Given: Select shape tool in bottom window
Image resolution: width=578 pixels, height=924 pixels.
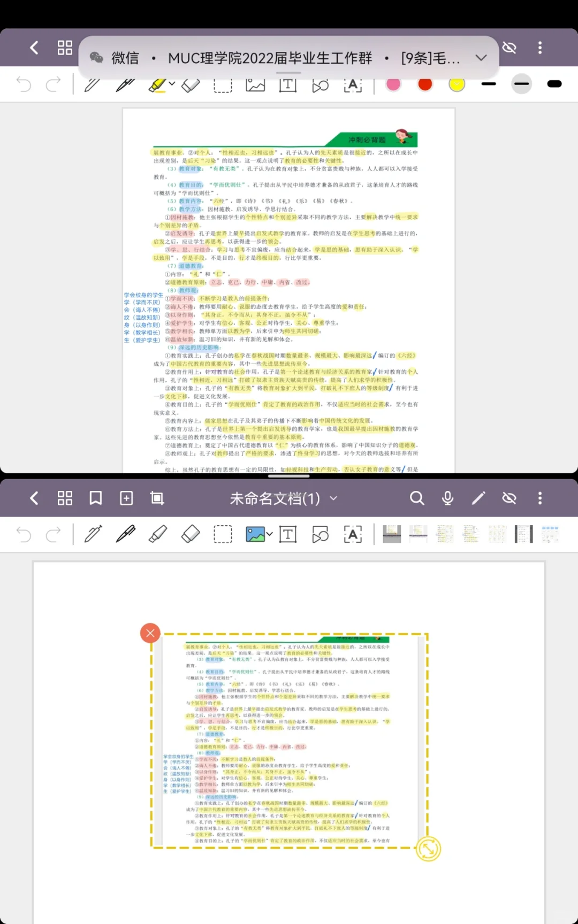Looking at the screenshot, I should (x=320, y=534).
